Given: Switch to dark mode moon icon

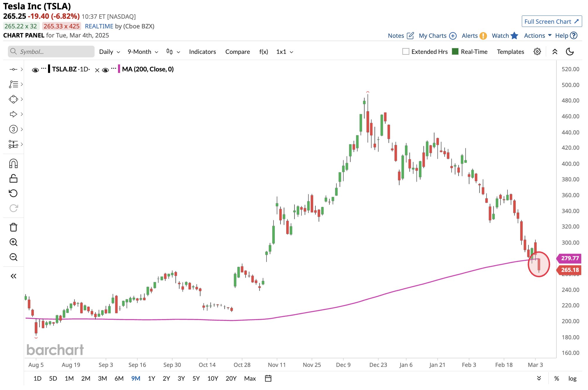Looking at the screenshot, I should click(570, 52).
